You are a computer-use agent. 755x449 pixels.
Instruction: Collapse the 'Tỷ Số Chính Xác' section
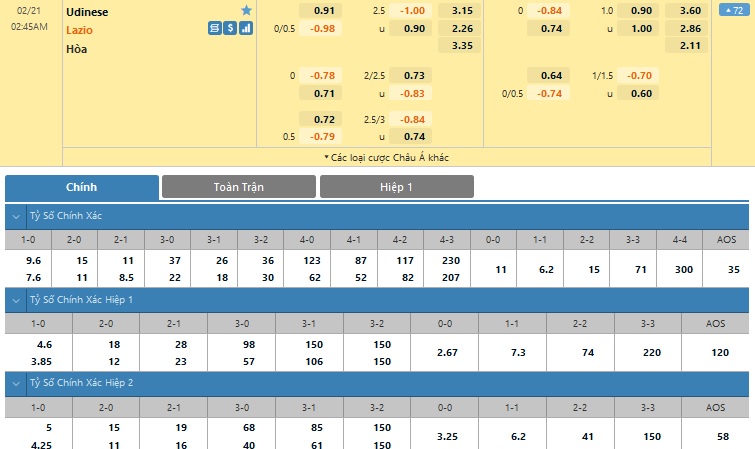click(x=15, y=216)
